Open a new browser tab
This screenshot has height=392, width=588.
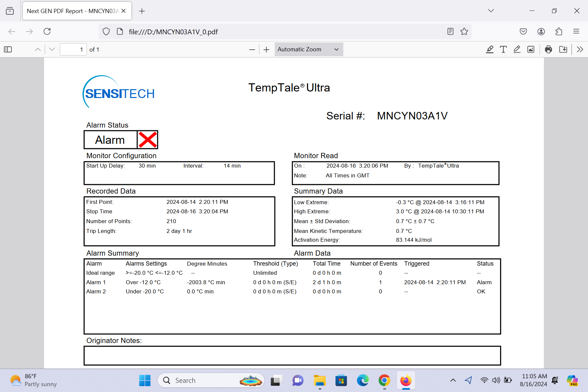[x=142, y=11]
